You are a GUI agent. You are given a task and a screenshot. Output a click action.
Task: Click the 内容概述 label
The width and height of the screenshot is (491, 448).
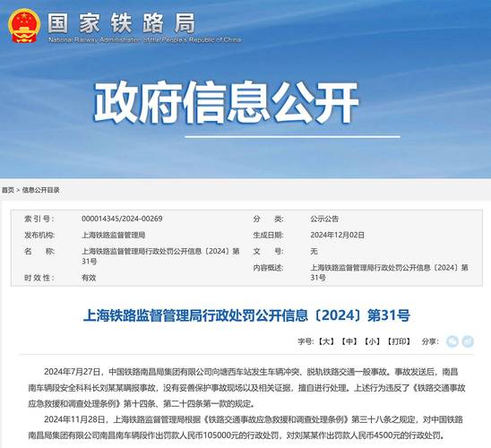[x=268, y=267]
